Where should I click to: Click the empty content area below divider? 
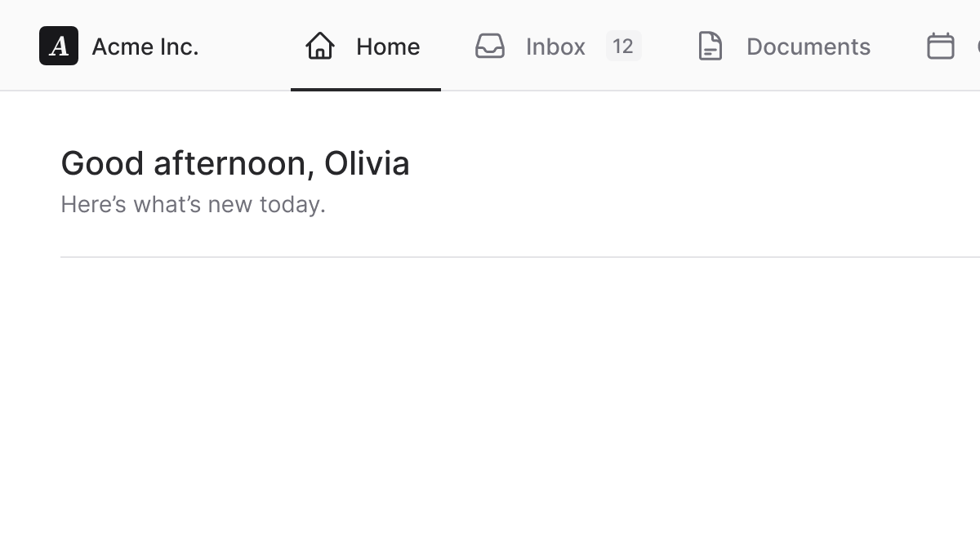point(490,408)
